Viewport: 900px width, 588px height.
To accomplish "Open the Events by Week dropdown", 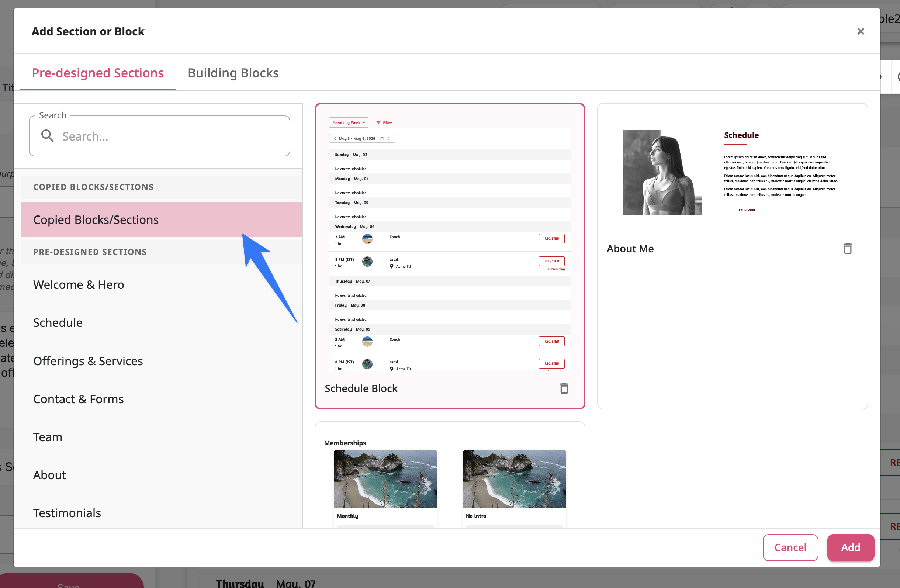I will (348, 122).
